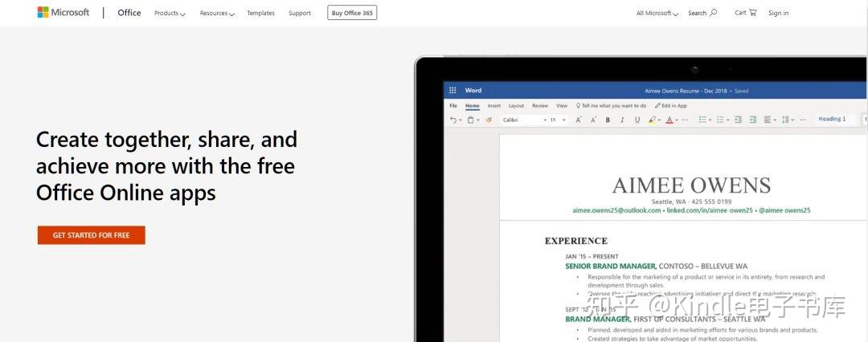Expand the highlight color dropdown arrow
868x342 pixels.
point(659,120)
